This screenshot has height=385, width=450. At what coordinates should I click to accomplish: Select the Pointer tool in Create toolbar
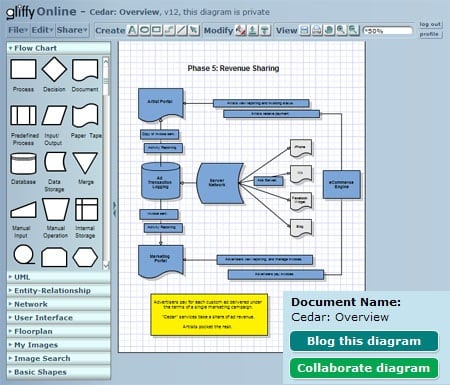click(x=193, y=30)
